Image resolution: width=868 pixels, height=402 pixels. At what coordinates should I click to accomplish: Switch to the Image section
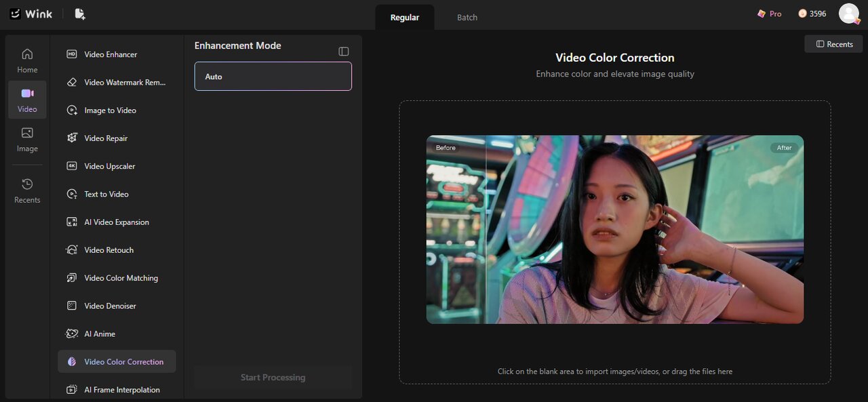point(27,139)
